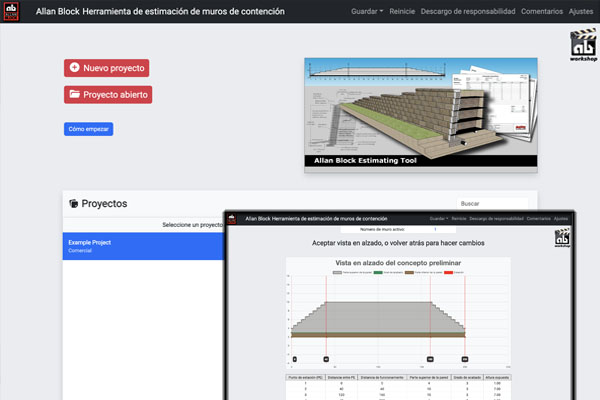Click the Proyecto abierto button label
The image size is (600, 400).
point(115,95)
